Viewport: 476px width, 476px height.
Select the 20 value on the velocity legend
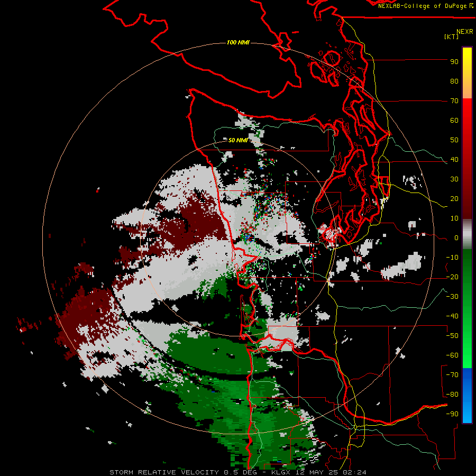pos(454,198)
